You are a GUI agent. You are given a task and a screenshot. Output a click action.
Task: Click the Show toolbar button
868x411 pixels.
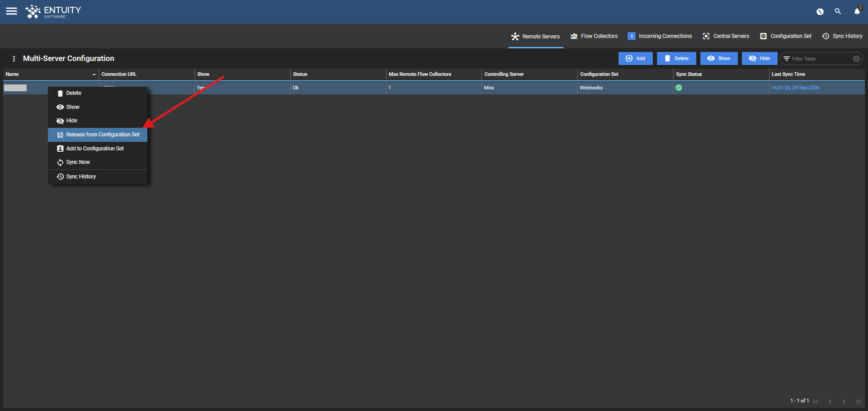[719, 59]
